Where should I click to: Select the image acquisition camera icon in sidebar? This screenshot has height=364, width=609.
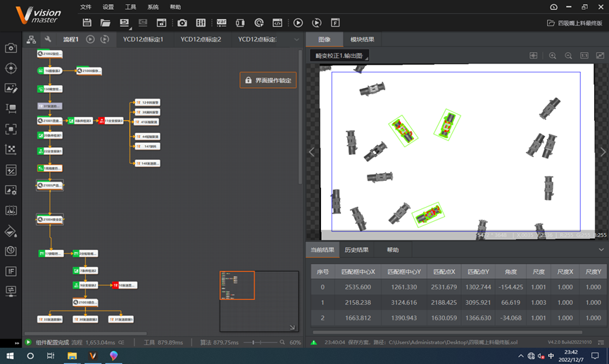[x=11, y=48]
